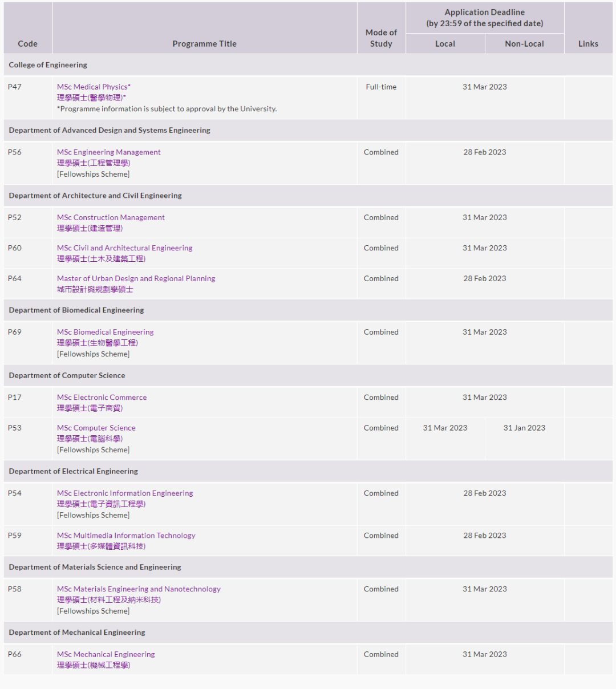Screen dimensions: 616x689
Task: Open MSc Multimedia Information Technology link
Action: [126, 536]
